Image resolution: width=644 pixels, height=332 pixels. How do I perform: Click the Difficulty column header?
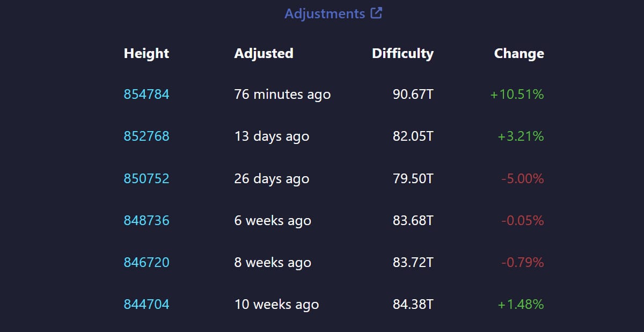tap(402, 53)
